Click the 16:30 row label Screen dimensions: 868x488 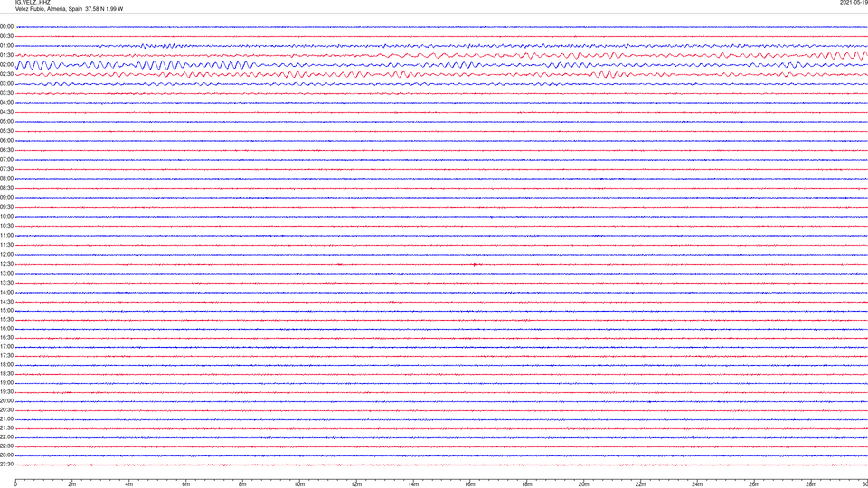(6, 337)
